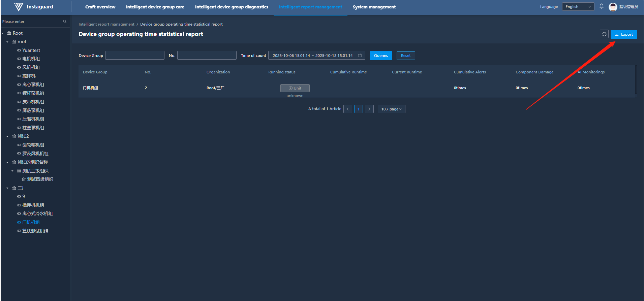Click the organization icon beside 三厂
Image resolution: width=644 pixels, height=301 pixels.
pos(14,188)
